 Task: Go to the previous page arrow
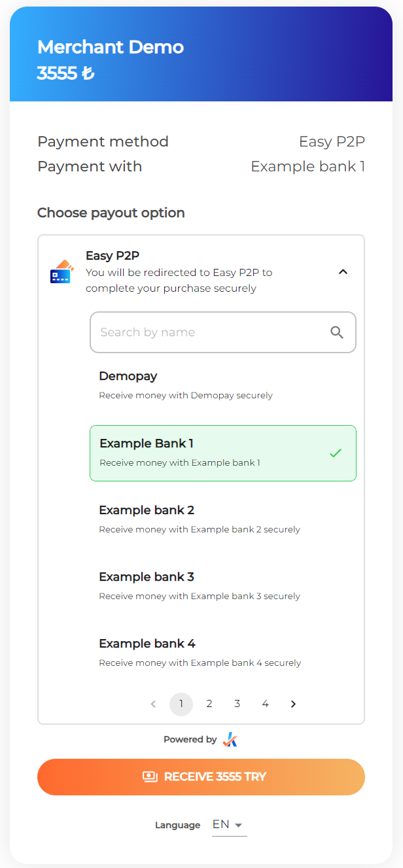(153, 704)
